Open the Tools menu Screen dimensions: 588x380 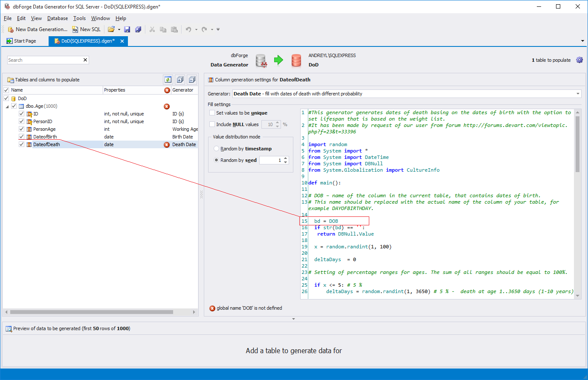tap(79, 18)
